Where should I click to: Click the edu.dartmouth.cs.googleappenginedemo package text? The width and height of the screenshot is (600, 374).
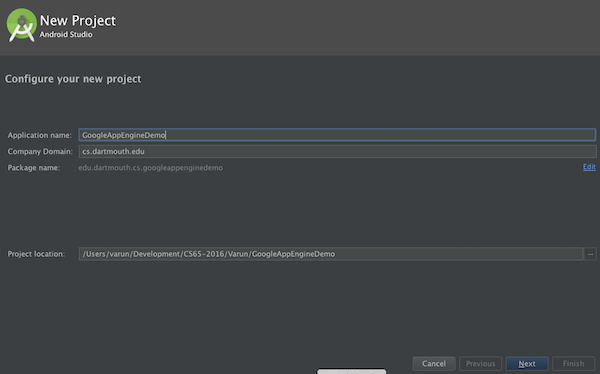click(150, 168)
